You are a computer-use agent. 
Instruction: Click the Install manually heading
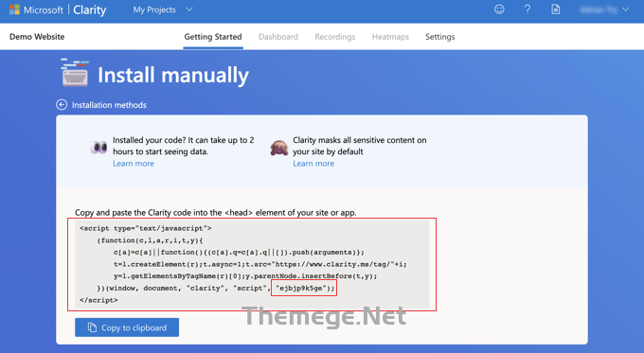point(173,76)
